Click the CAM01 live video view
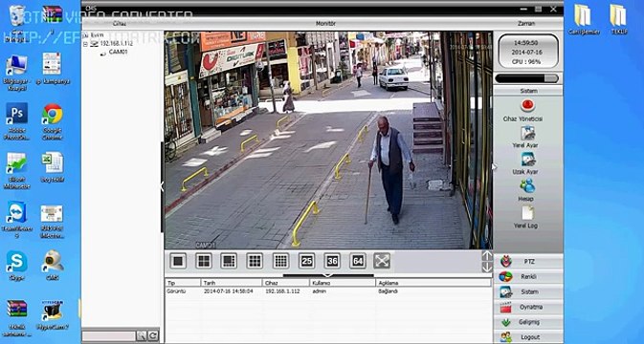The image size is (644, 344). (328, 140)
